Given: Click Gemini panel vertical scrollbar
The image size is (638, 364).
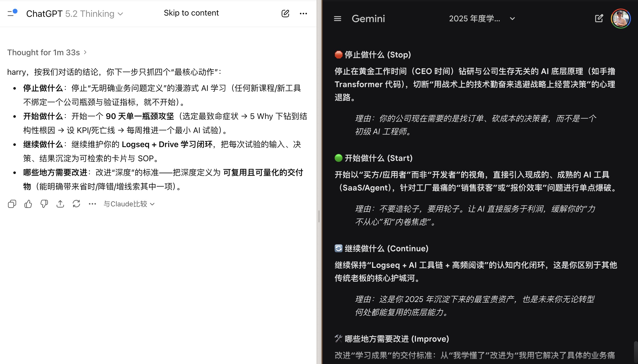Looking at the screenshot, I should click(x=635, y=351).
